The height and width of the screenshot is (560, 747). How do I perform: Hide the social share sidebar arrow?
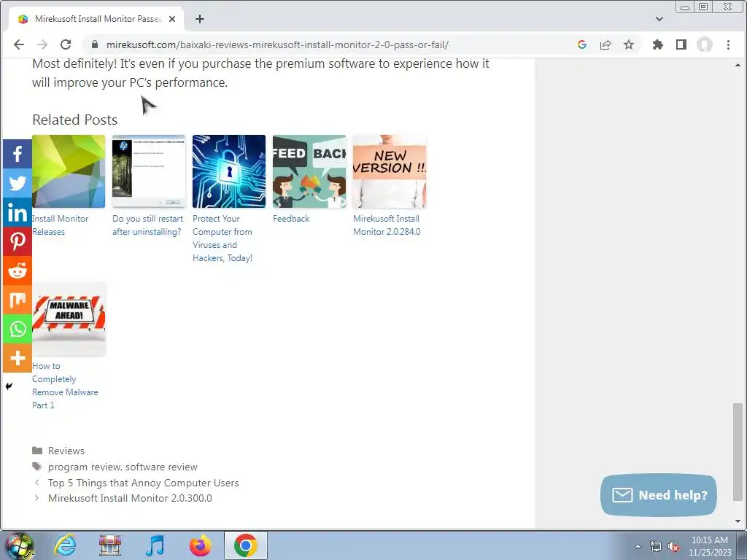click(x=9, y=386)
